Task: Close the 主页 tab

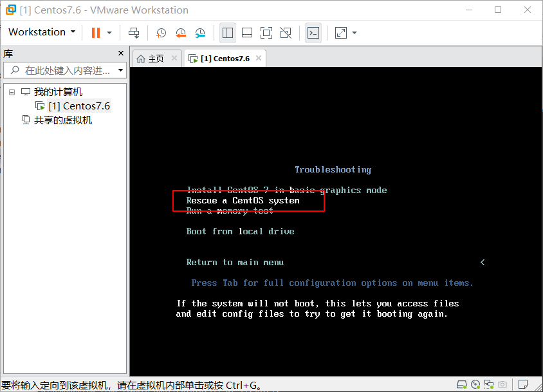Action: coord(174,58)
